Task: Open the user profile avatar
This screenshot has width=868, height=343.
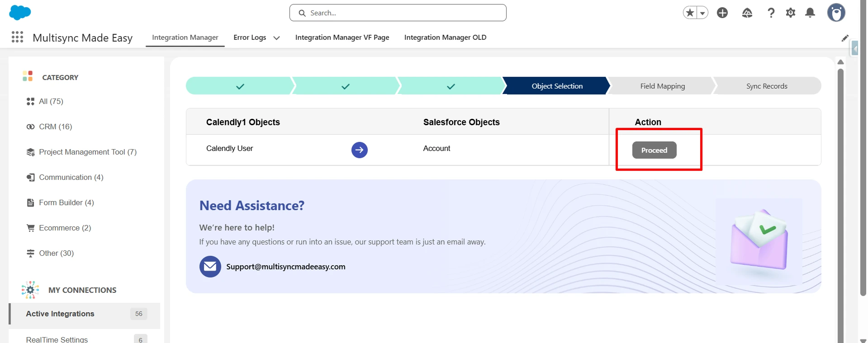Action: pyautogui.click(x=836, y=13)
